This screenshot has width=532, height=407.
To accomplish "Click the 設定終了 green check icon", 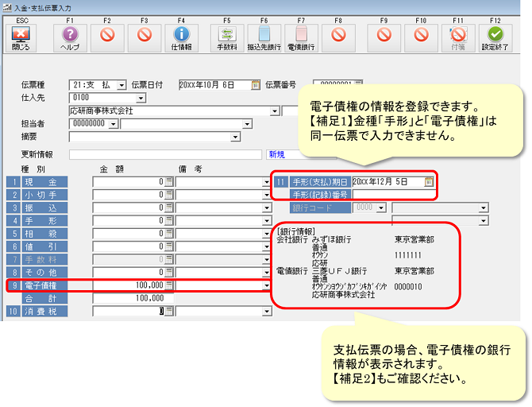I will (x=496, y=34).
